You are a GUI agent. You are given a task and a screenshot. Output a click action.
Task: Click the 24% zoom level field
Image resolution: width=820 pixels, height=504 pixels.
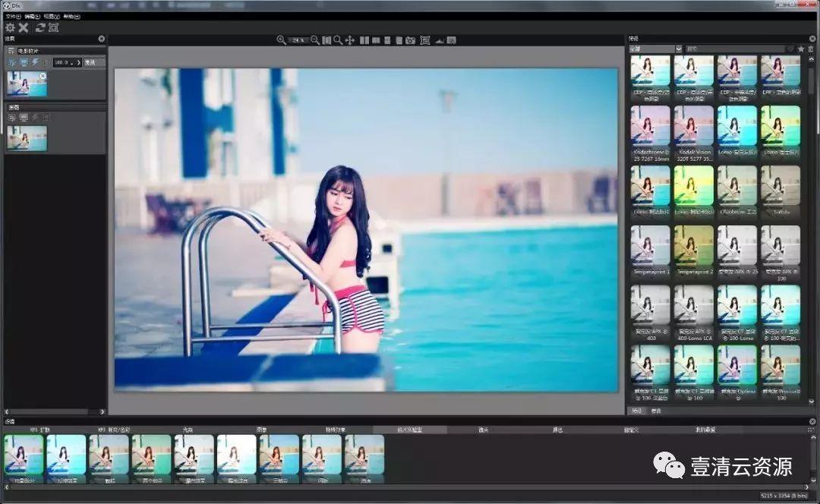point(298,40)
